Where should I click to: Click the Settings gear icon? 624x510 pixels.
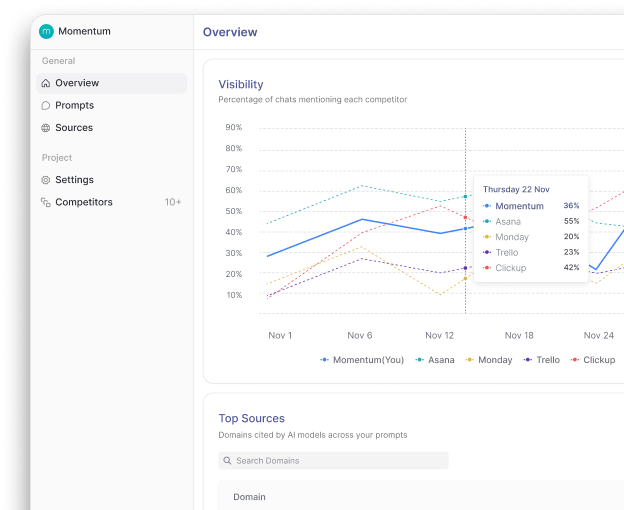click(x=46, y=180)
